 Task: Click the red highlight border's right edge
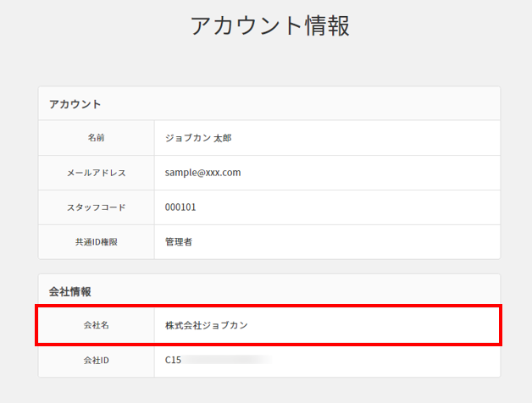[x=501, y=325]
